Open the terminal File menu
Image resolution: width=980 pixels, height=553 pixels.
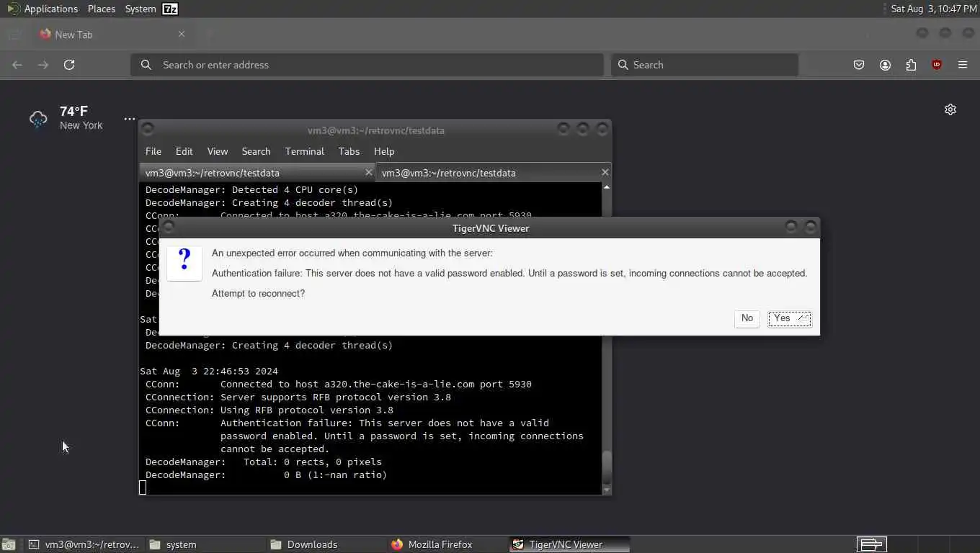pyautogui.click(x=153, y=151)
